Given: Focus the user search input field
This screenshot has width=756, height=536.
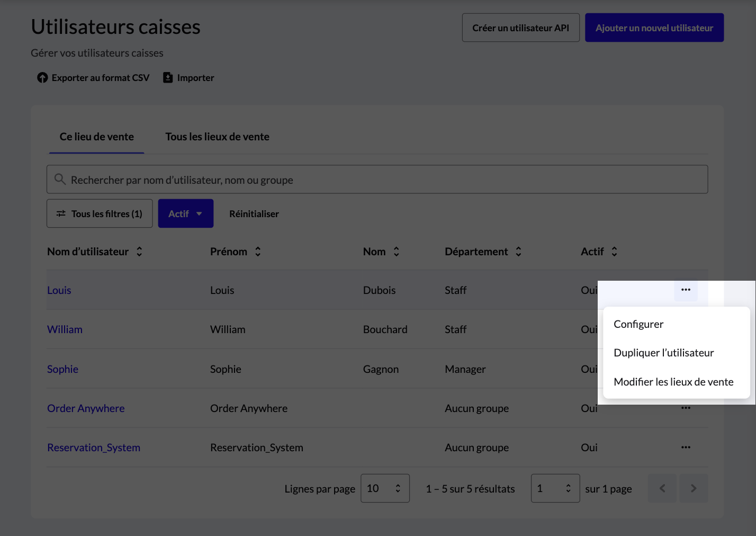Looking at the screenshot, I should coord(377,180).
